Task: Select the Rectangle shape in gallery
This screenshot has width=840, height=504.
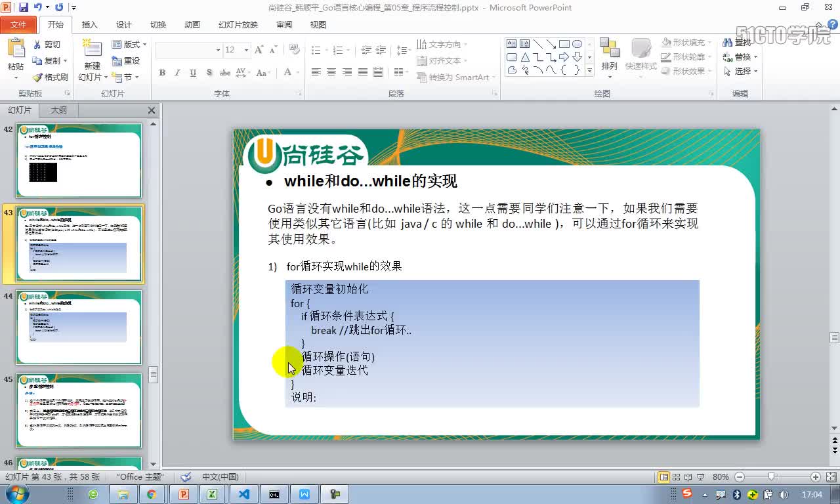Action: click(564, 44)
